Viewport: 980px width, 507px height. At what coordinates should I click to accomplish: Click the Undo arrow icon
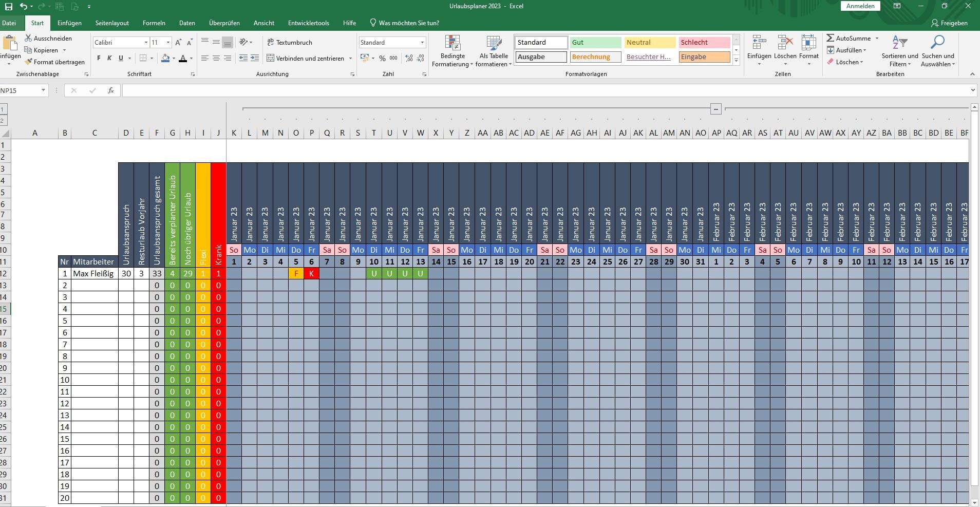click(x=23, y=6)
